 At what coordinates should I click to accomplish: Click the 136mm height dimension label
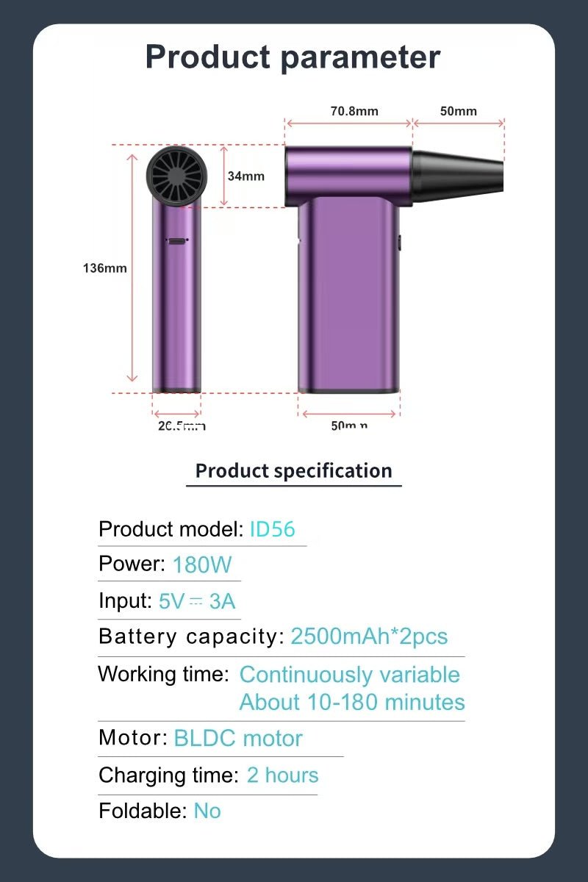[104, 268]
